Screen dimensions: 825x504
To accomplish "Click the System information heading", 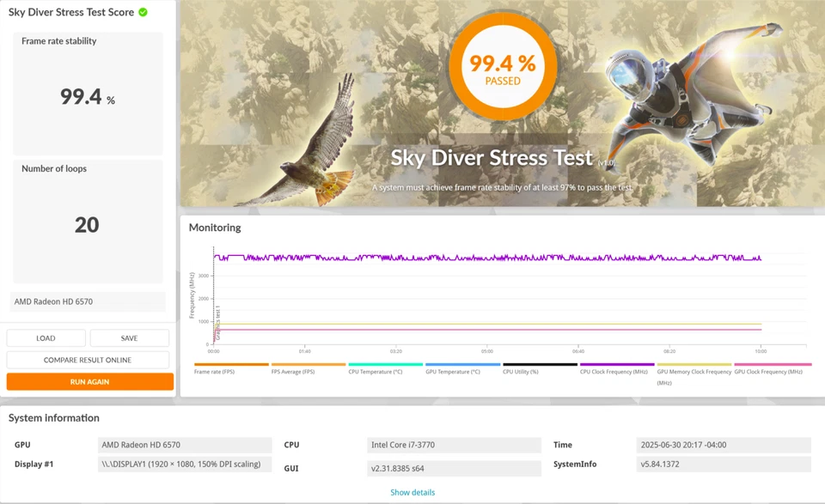I will click(53, 418).
